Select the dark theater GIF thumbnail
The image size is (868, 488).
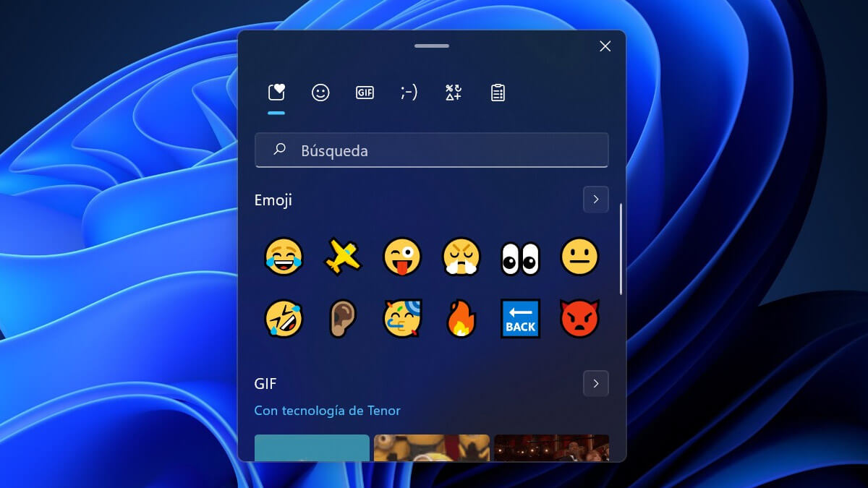pyautogui.click(x=551, y=448)
